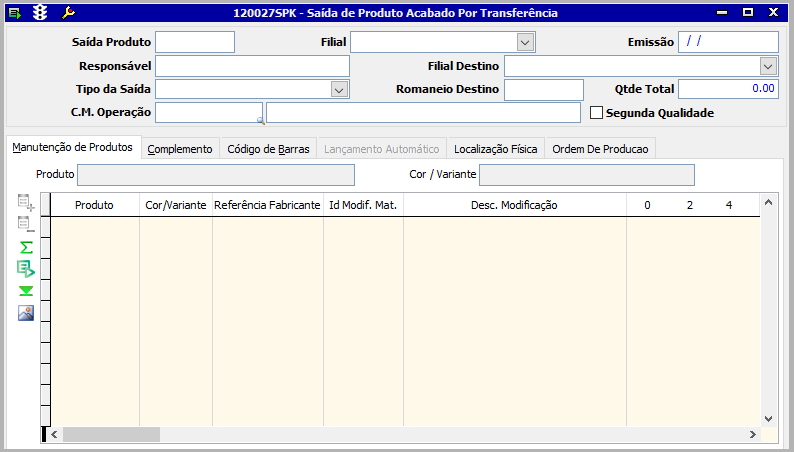794x452 pixels.
Task: Click the traffic light icon in title bar
Action: click(x=40, y=13)
